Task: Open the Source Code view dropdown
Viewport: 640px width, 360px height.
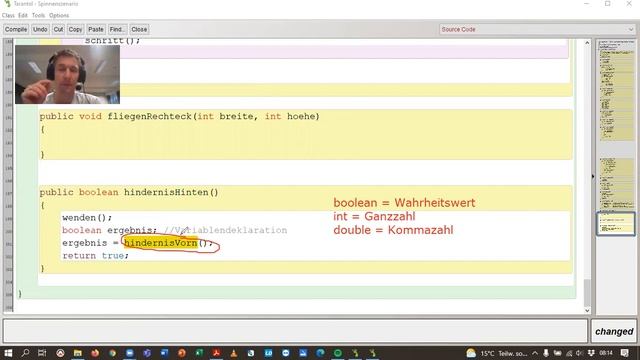Action: coord(537,29)
